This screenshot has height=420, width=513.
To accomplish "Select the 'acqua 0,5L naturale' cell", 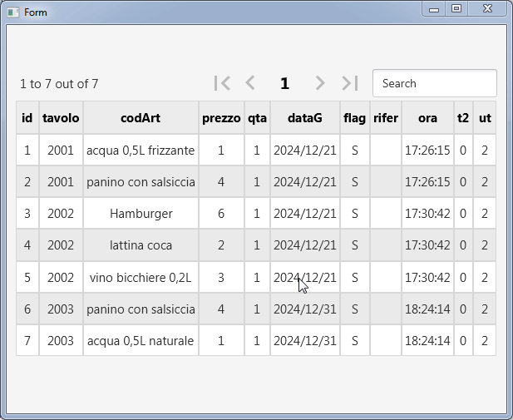I will (141, 341).
